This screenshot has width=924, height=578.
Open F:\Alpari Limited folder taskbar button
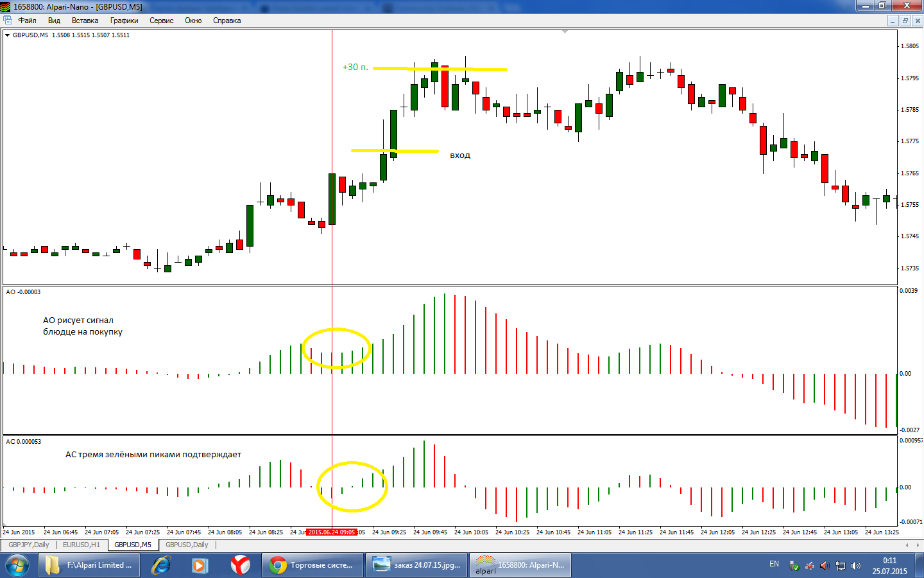click(x=90, y=565)
